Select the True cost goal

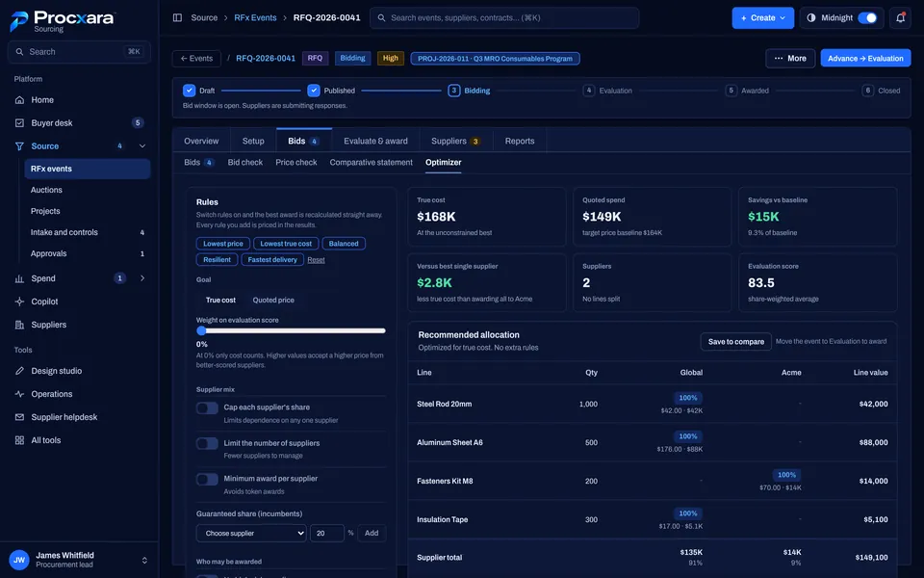coord(220,300)
